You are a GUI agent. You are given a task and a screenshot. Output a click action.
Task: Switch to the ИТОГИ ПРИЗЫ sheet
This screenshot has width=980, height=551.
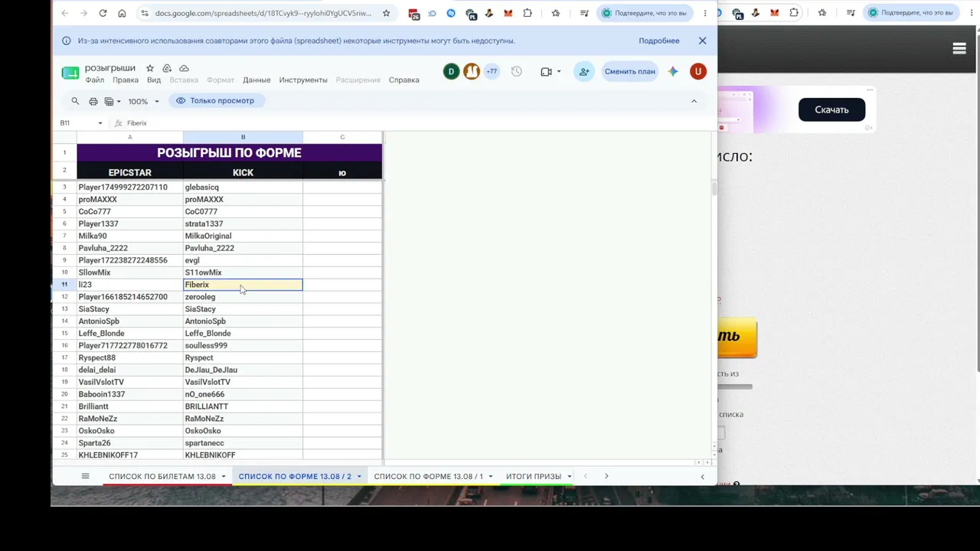(534, 476)
